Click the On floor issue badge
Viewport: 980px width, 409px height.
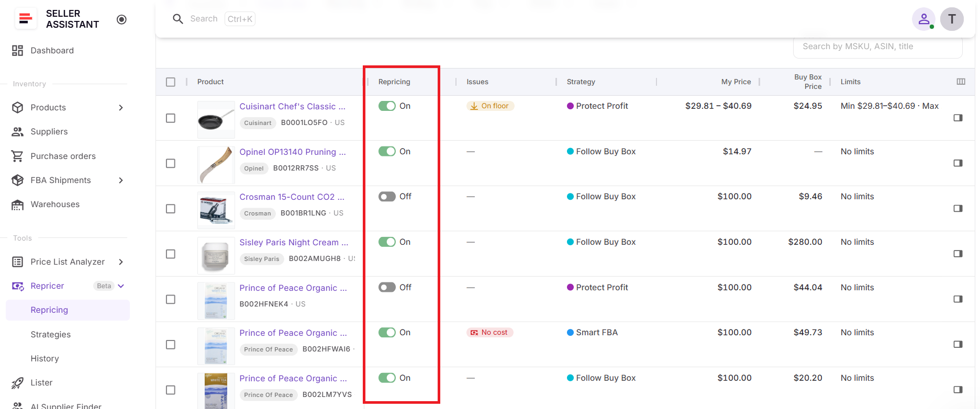click(x=490, y=106)
